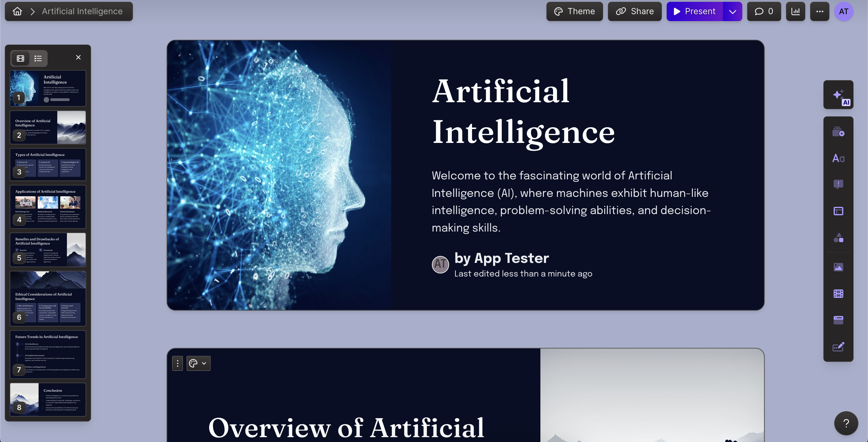Image resolution: width=868 pixels, height=442 pixels.
Task: Click the video embed icon
Action: pos(838,293)
